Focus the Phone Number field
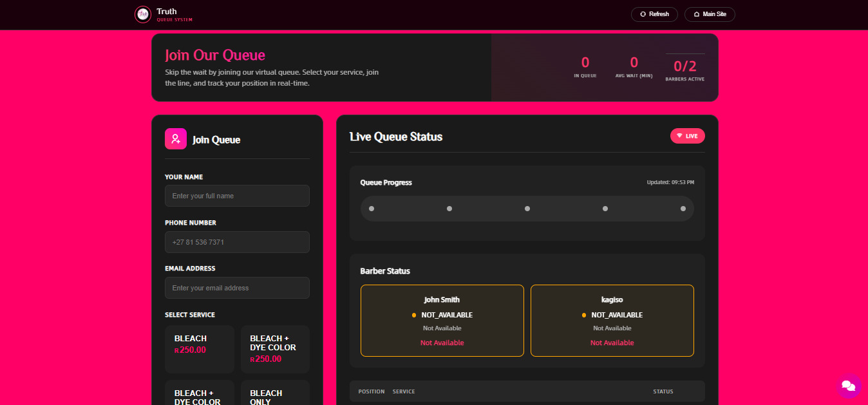Viewport: 868px width, 405px height. point(237,242)
